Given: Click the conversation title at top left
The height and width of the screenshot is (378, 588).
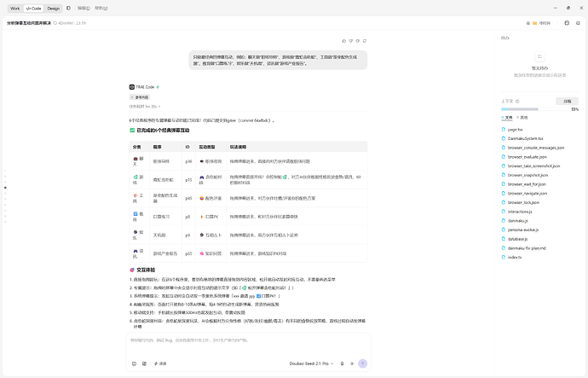Looking at the screenshot, I should [x=29, y=23].
